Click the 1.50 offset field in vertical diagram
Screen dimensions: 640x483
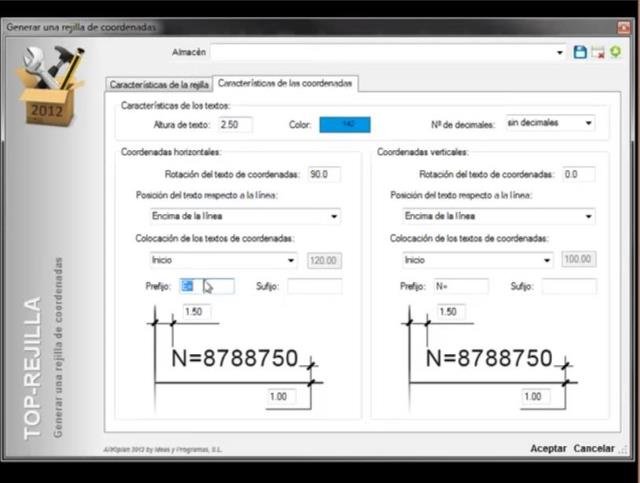coord(451,312)
